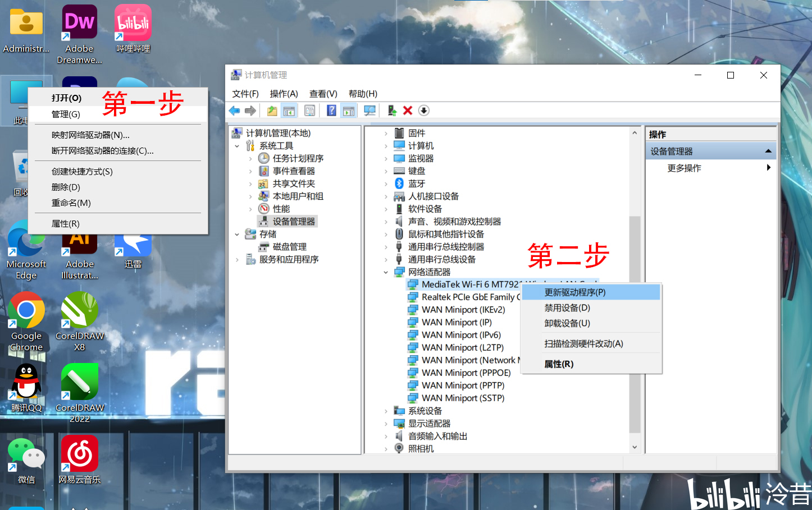The height and width of the screenshot is (510, 812).
Task: Open 更多操作 submenu arrow
Action: (768, 167)
